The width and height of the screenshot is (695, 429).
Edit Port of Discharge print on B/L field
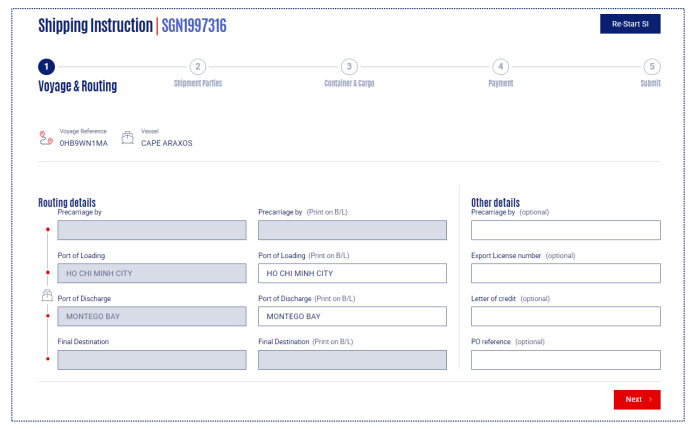pyautogui.click(x=352, y=316)
